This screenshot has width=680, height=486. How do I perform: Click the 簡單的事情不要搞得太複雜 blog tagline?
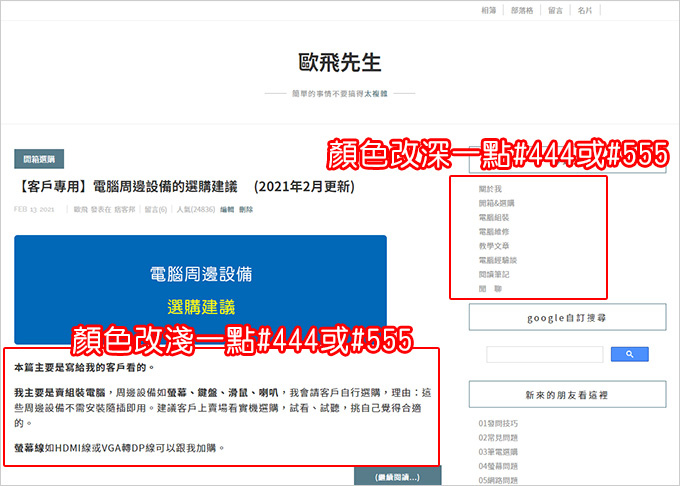point(340,93)
